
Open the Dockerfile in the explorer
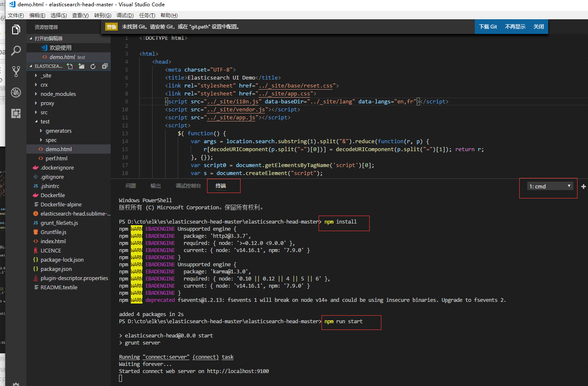click(x=52, y=195)
